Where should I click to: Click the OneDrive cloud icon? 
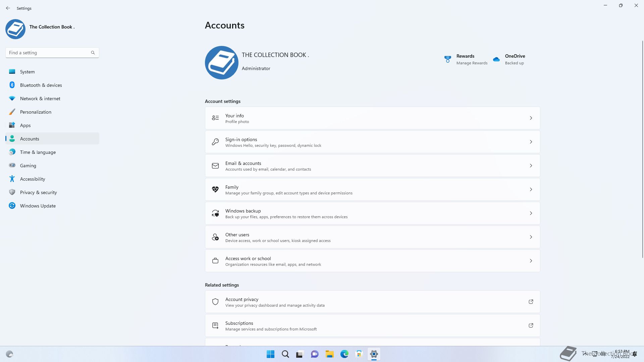496,59
